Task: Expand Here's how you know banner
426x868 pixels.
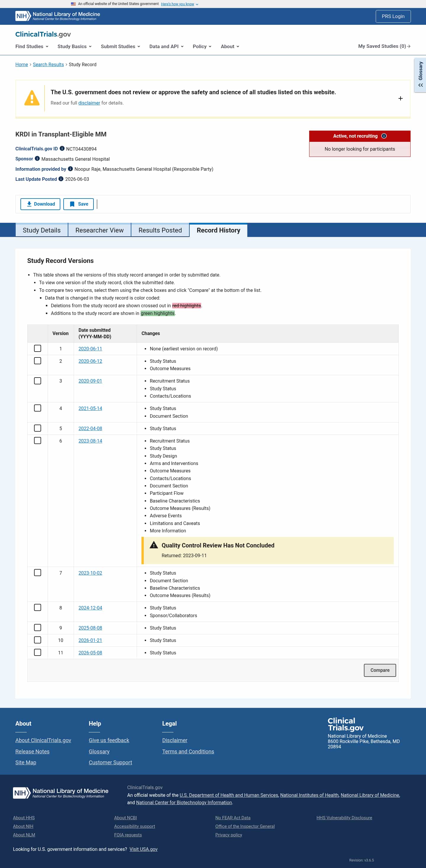Action: (x=180, y=4)
